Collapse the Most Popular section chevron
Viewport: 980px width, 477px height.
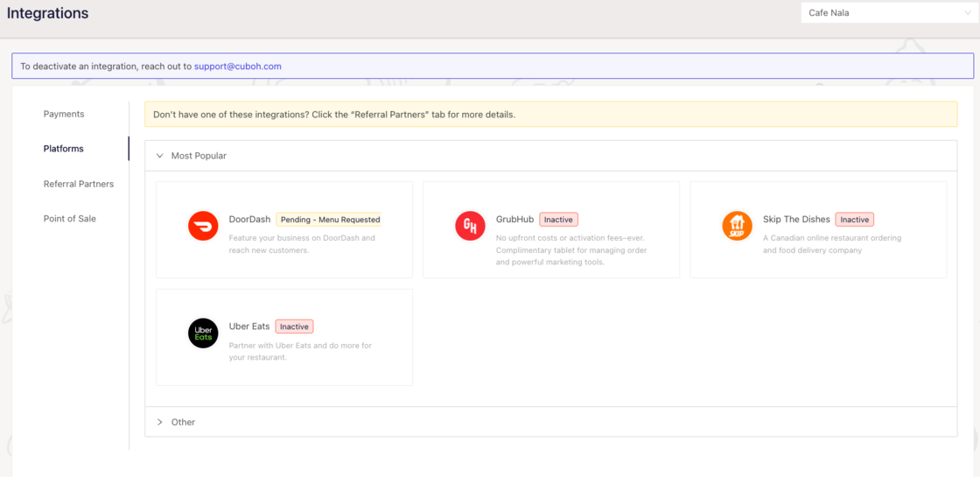[x=160, y=156]
